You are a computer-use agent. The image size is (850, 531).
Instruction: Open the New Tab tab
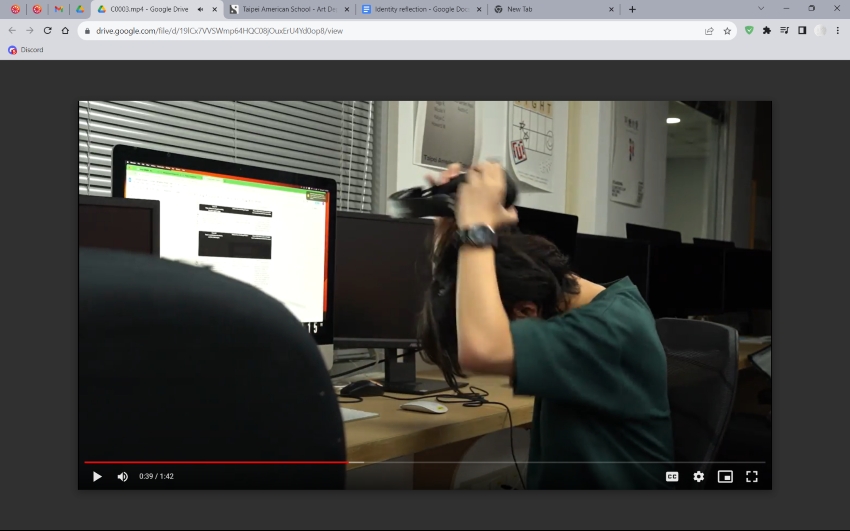click(x=545, y=9)
